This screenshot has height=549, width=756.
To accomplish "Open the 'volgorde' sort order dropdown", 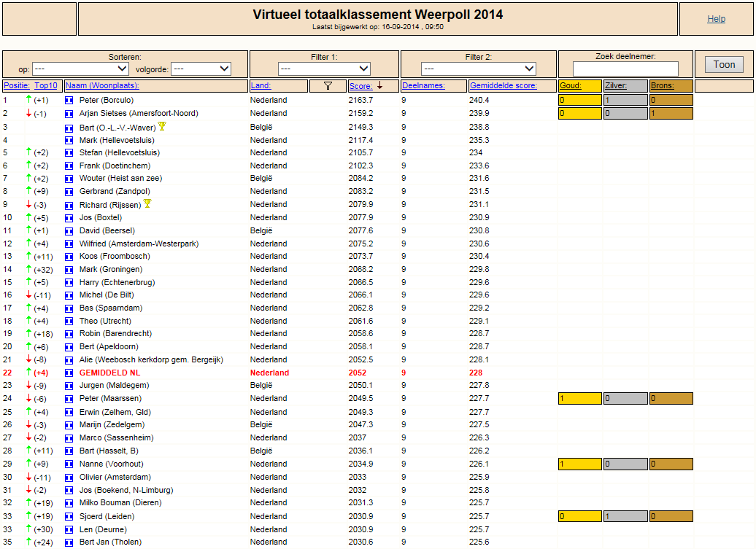I will click(201, 69).
